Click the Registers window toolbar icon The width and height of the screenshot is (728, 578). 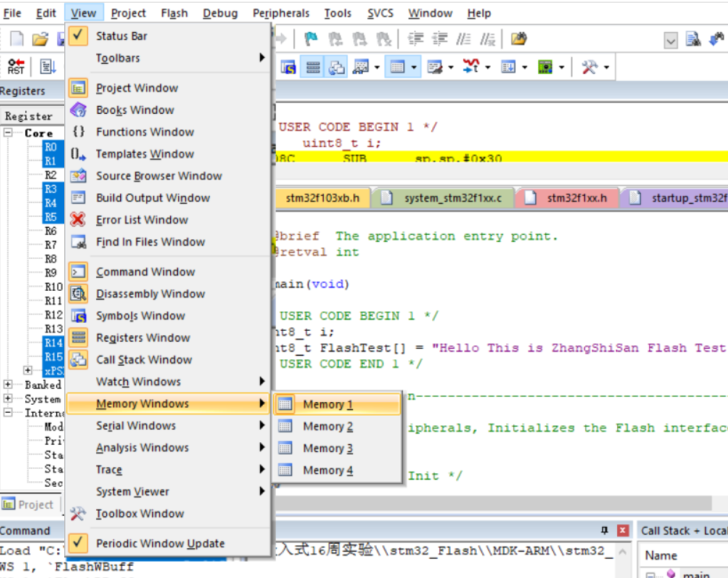pos(312,68)
